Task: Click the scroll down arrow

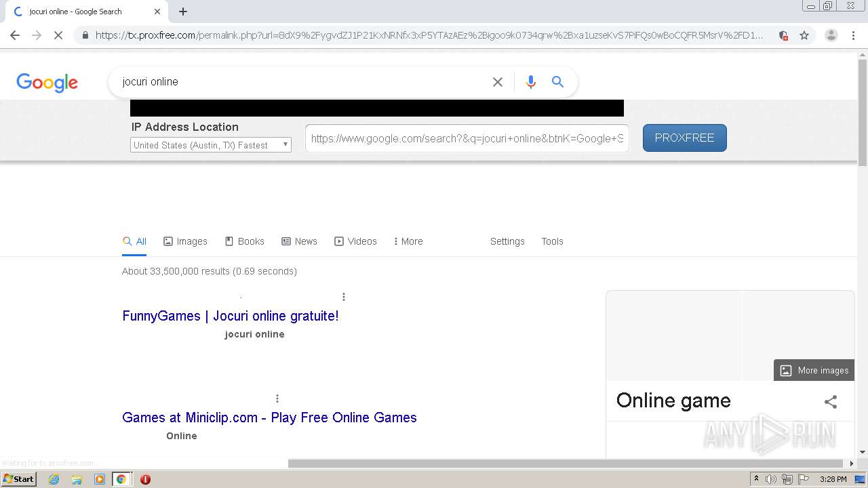Action: [x=863, y=452]
